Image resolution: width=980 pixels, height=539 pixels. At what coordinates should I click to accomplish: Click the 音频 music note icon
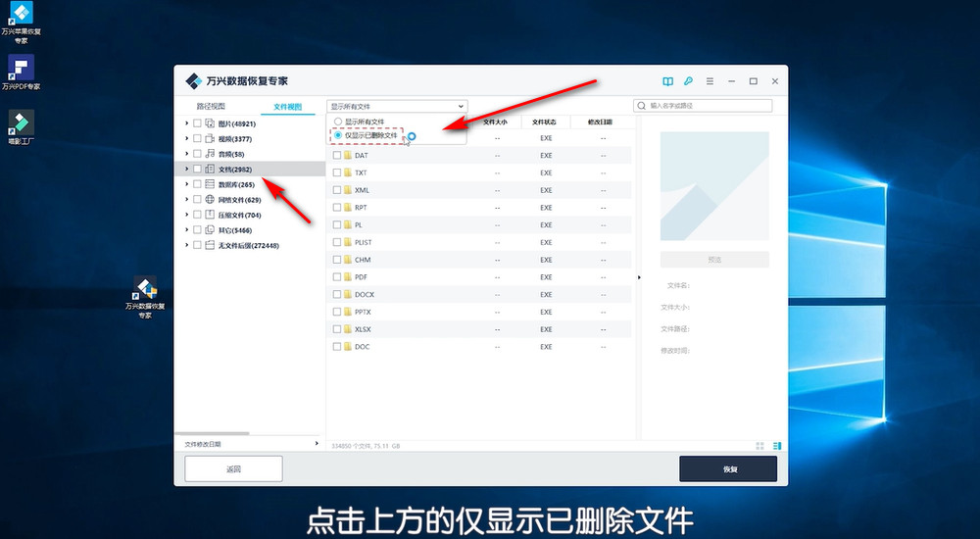pos(210,154)
